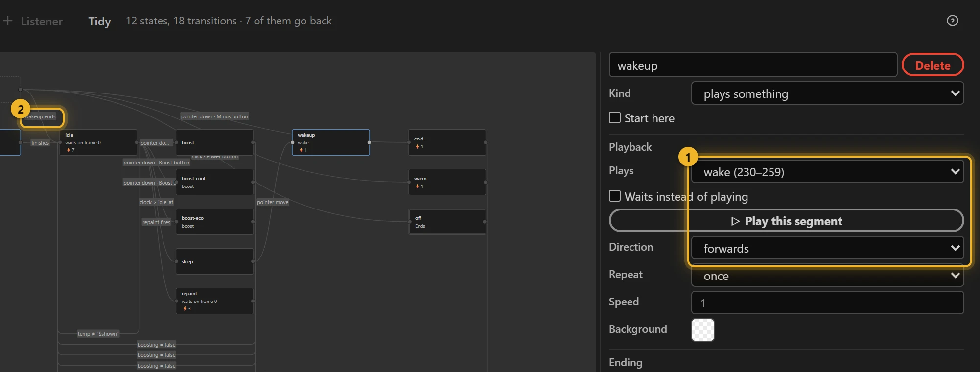Select the boost-eco state node
The width and height of the screenshot is (980, 372).
tap(214, 222)
